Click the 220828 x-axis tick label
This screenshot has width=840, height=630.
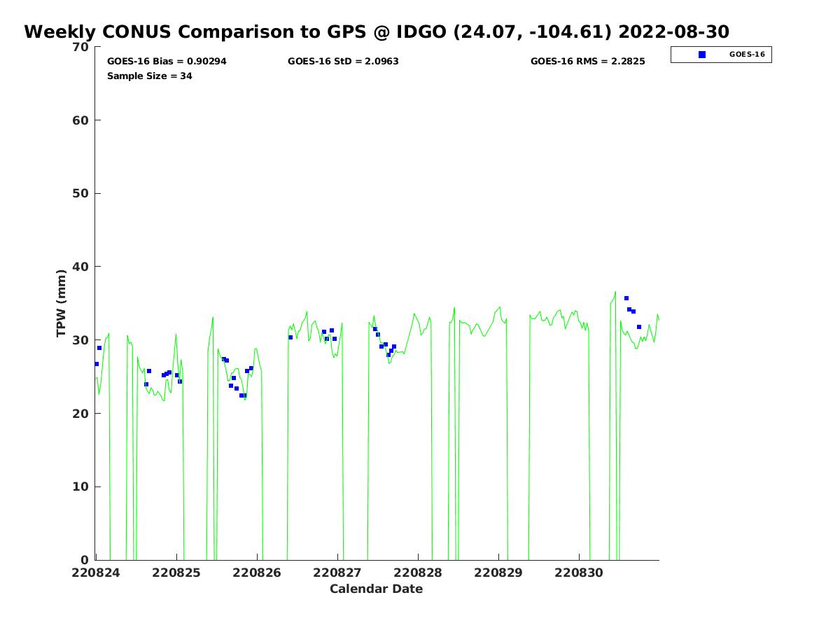tap(418, 573)
